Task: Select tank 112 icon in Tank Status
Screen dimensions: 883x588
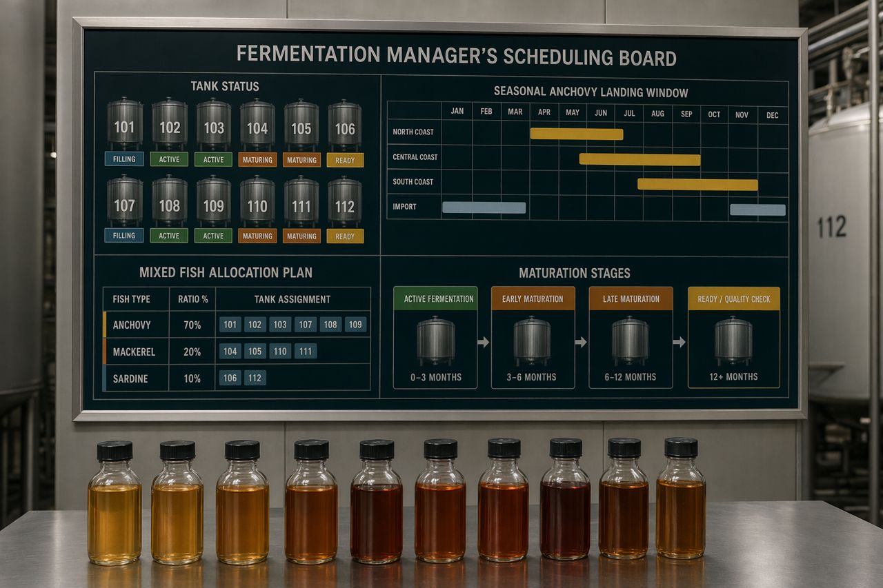Action: [345, 201]
